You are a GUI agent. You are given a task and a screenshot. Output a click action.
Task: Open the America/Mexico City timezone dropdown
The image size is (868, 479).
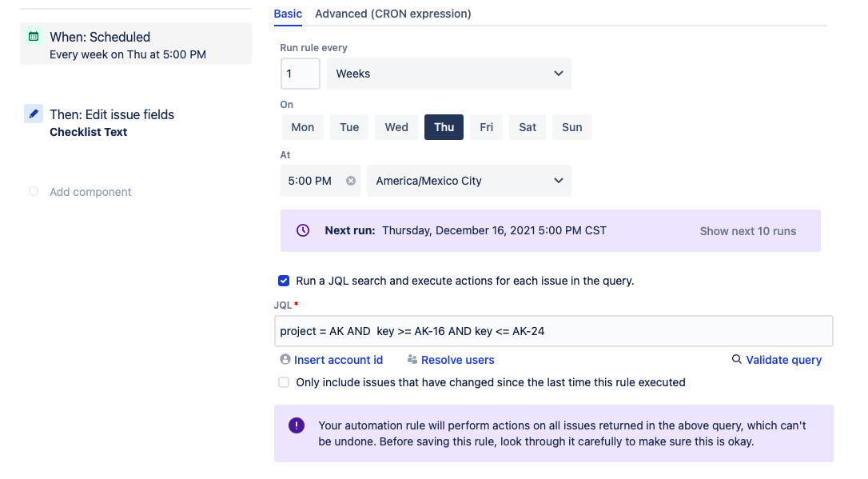coord(468,181)
